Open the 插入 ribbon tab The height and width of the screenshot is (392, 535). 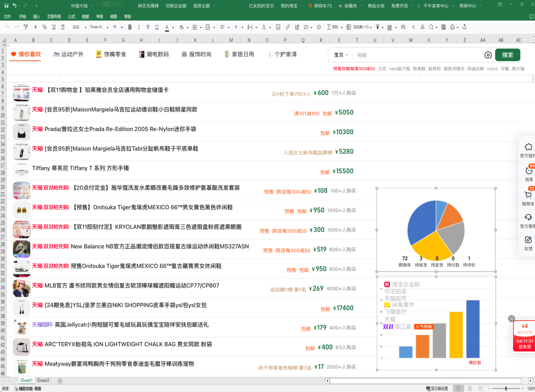pyautogui.click(x=37, y=16)
